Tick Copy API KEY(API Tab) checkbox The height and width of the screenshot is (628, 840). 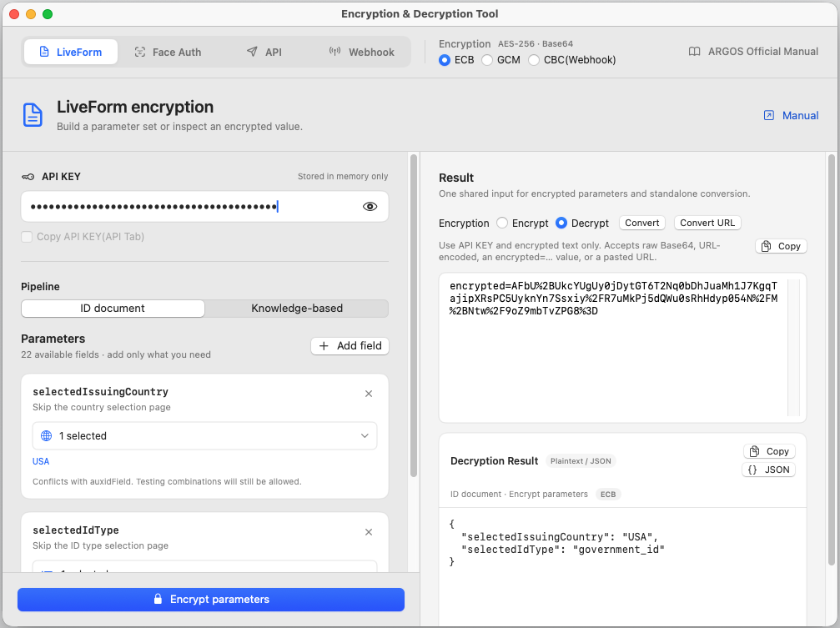[x=27, y=237]
